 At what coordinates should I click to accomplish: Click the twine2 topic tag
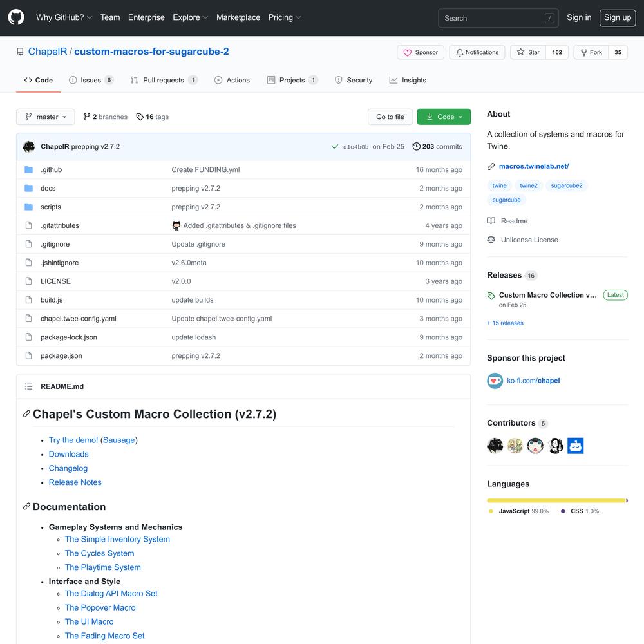tap(529, 185)
